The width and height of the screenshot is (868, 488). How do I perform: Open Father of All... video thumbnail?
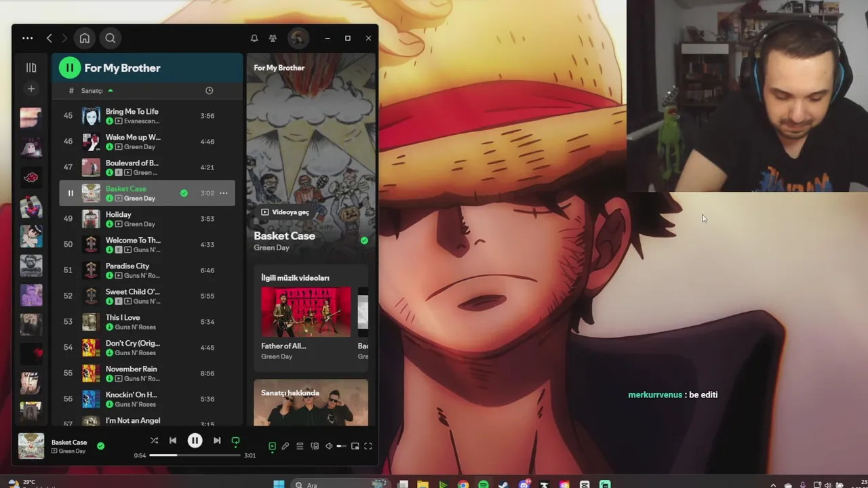[x=306, y=312]
